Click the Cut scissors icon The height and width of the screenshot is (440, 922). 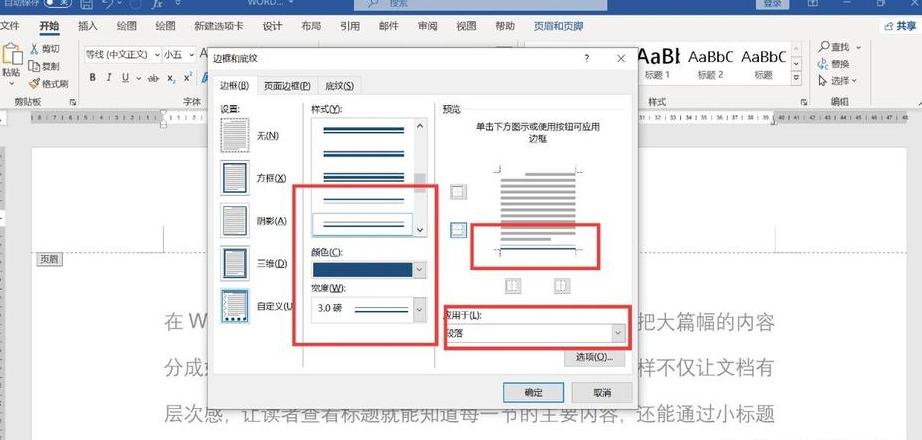coord(34,48)
